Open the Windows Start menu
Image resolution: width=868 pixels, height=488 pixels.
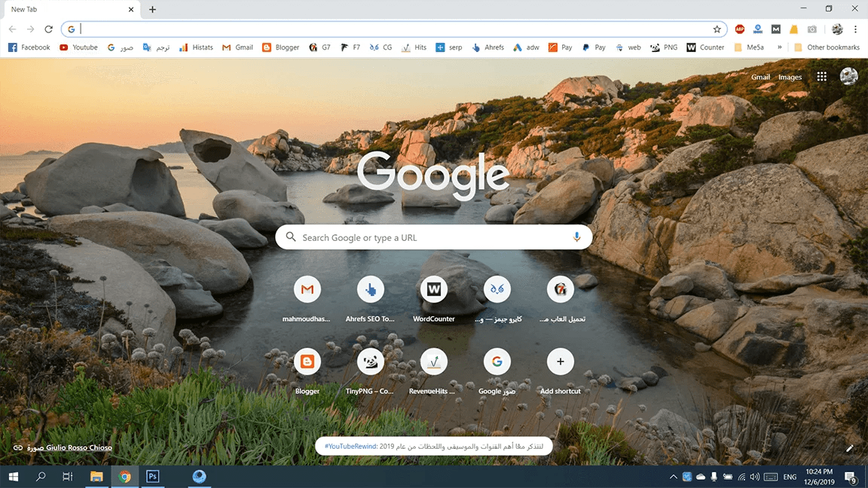point(14,477)
